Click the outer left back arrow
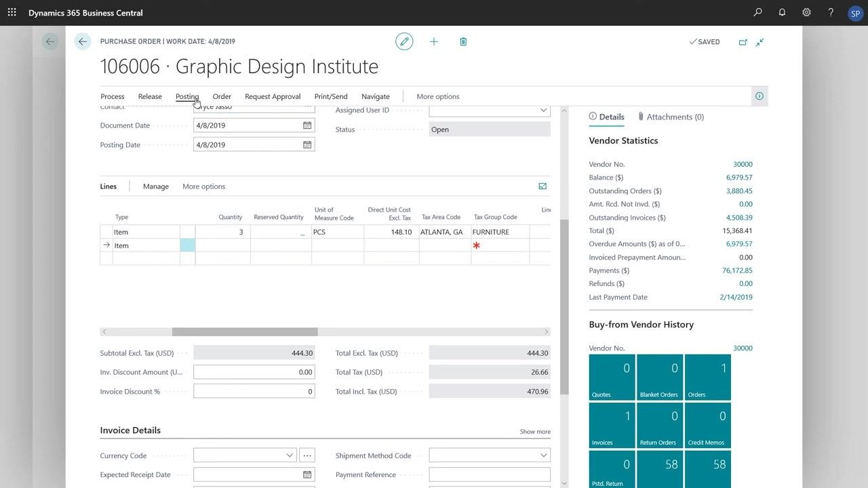Image resolution: width=868 pixels, height=488 pixels. coord(50,41)
